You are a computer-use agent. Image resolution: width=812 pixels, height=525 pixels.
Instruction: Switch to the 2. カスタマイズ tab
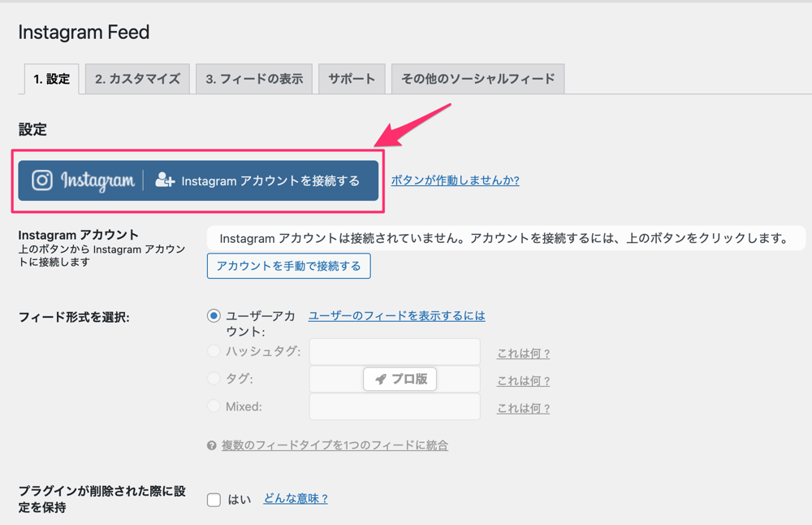click(137, 79)
